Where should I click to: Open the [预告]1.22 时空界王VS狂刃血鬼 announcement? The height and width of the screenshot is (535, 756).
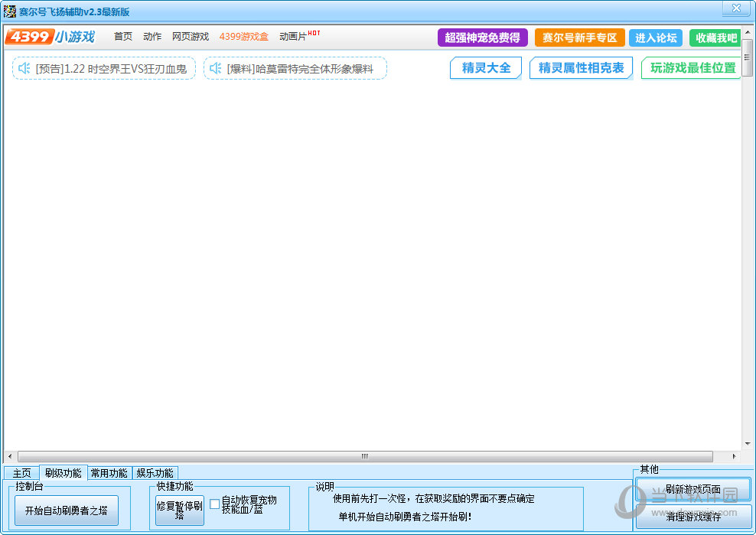click(x=104, y=68)
